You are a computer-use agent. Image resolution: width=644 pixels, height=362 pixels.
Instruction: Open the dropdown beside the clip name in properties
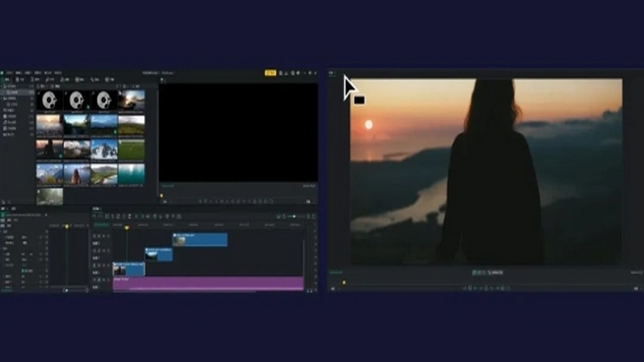(46, 215)
